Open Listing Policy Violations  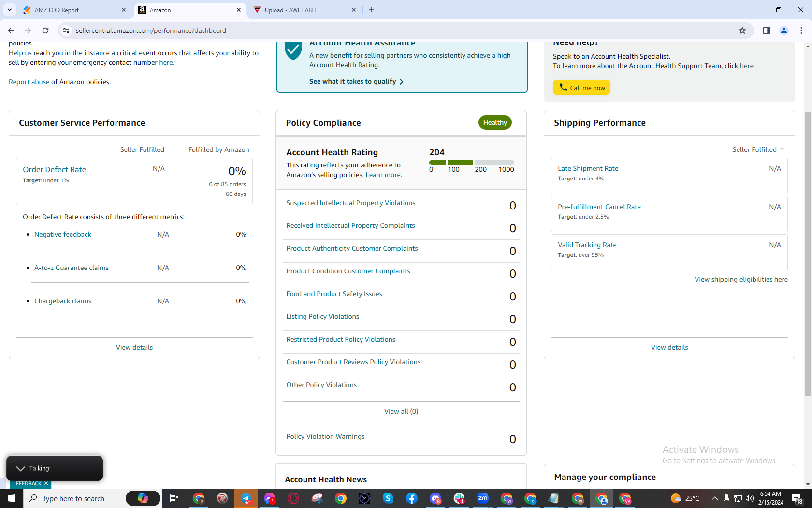(322, 316)
